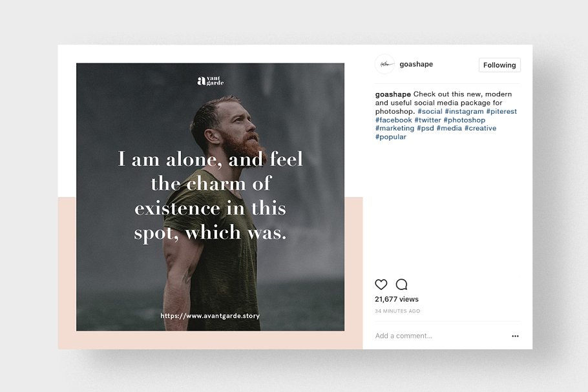Open the #popular hashtag
Image resolution: width=588 pixels, height=392 pixels.
391,137
